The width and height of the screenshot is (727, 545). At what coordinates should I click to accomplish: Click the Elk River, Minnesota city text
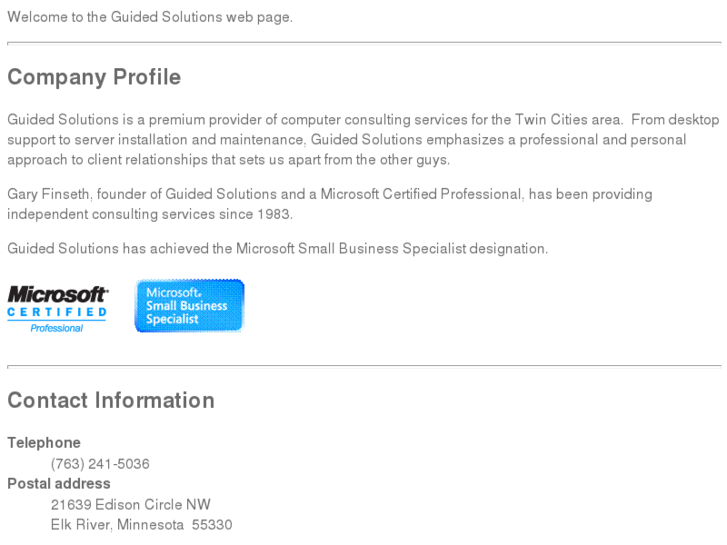(117, 525)
